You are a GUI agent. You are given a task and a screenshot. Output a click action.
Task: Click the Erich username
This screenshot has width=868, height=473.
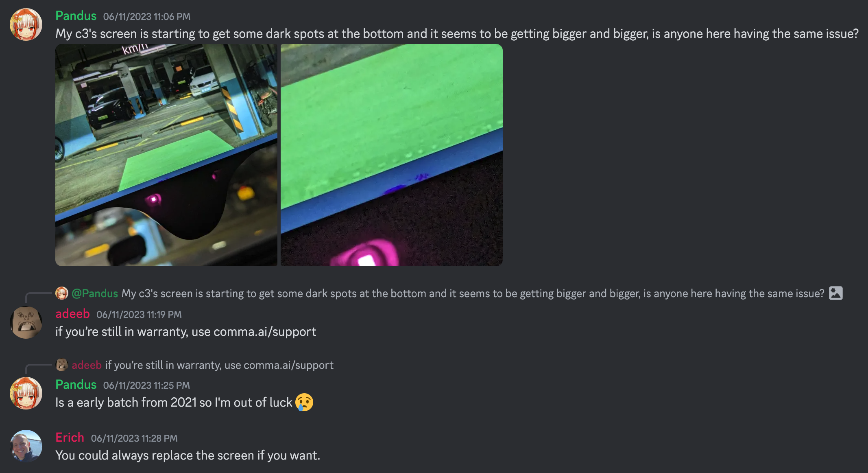70,438
